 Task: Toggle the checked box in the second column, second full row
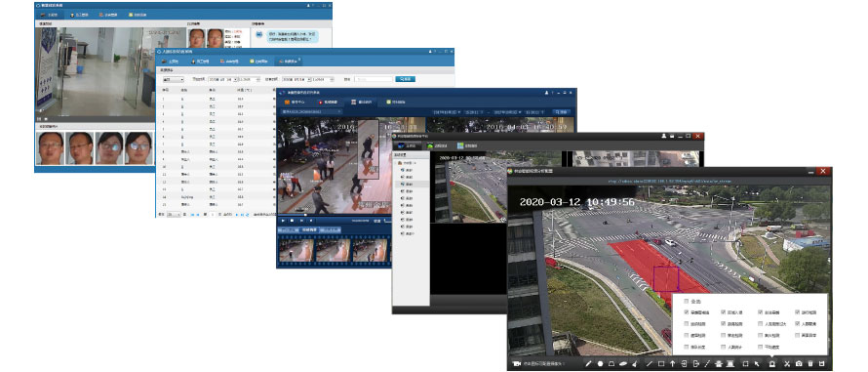tap(723, 324)
